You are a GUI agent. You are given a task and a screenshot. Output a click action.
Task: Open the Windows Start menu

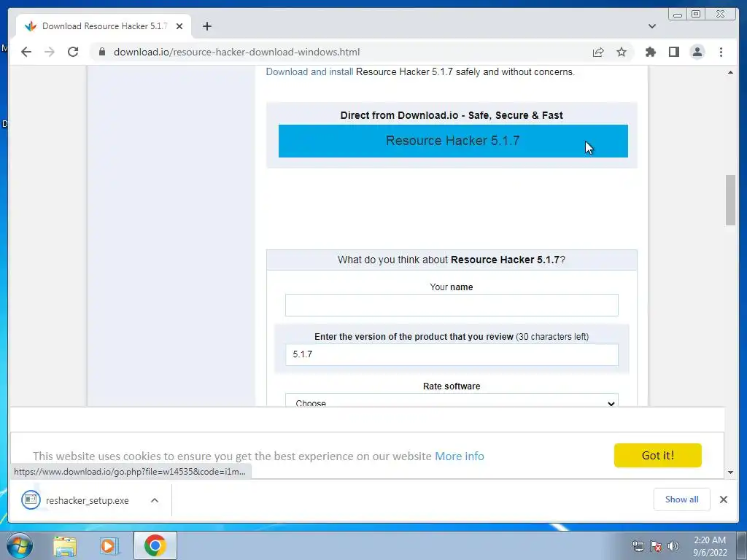coord(20,545)
